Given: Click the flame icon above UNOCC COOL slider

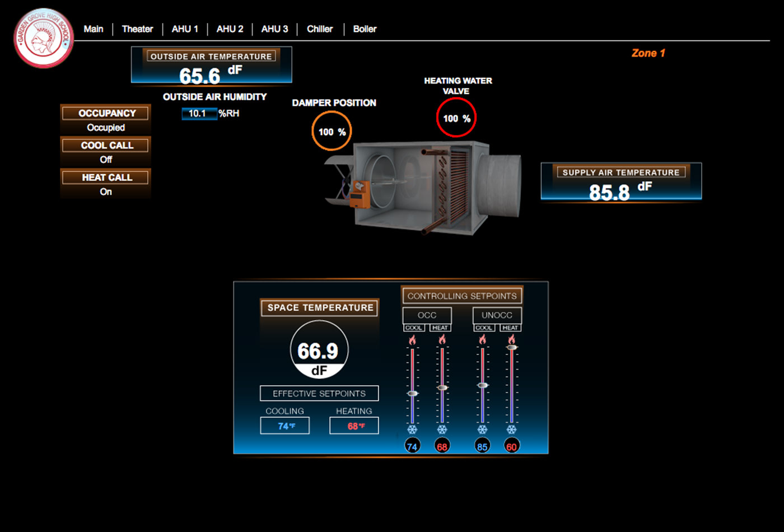Looking at the screenshot, I should (x=483, y=339).
